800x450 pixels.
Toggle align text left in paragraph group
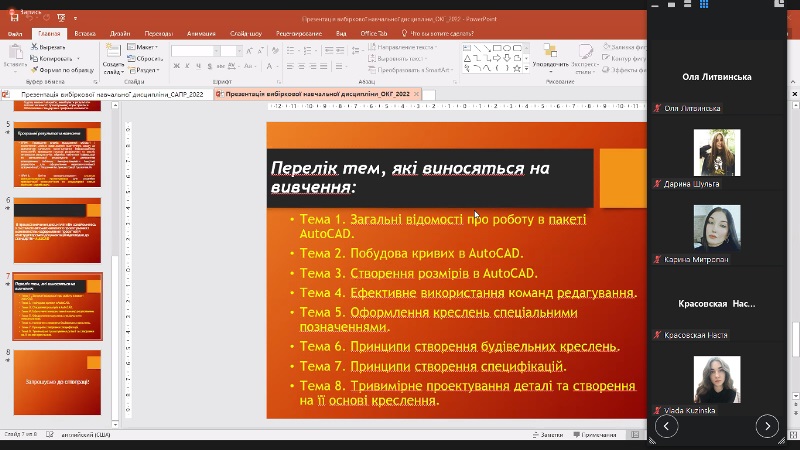[290, 66]
